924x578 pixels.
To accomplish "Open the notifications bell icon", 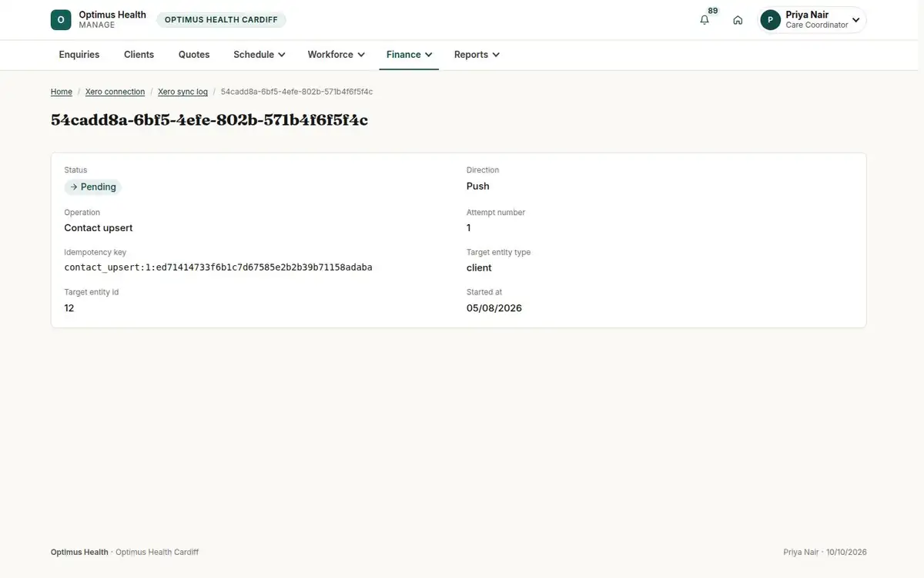I will 705,20.
